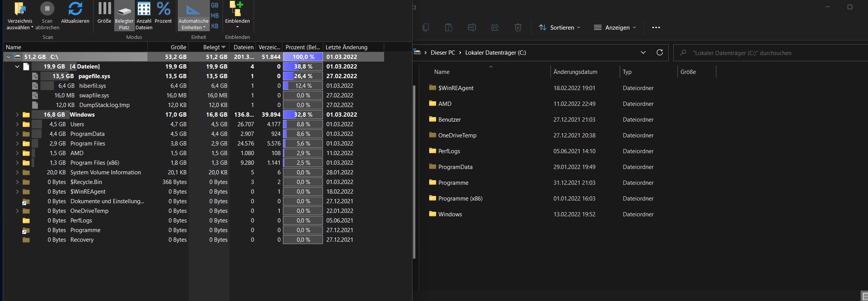Switch mode to Belegter Platz

[x=124, y=16]
